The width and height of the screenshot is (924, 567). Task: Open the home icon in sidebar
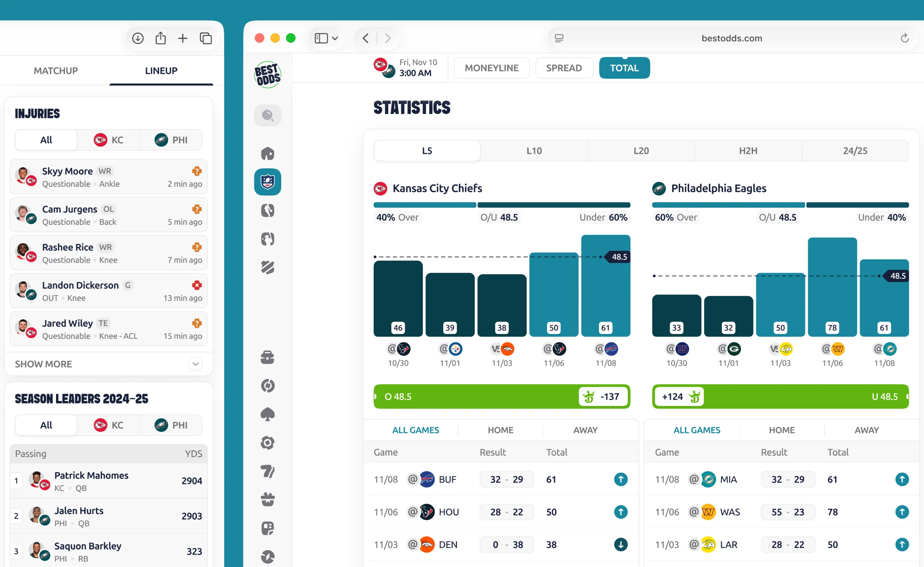(x=267, y=153)
